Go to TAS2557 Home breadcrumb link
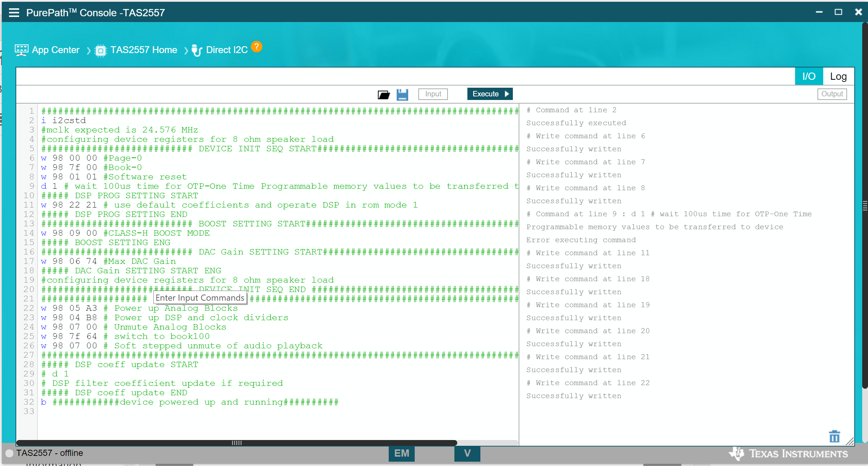Image resolution: width=868 pixels, height=466 pixels. pos(144,50)
